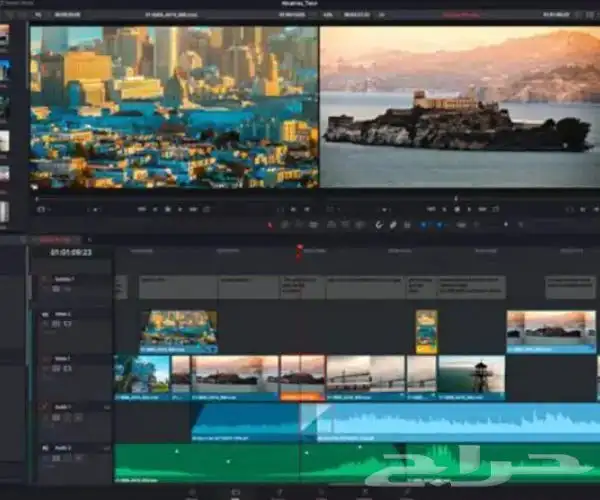Click the 01:01:09:23 timeline timecode field
600x500 pixels.
pos(71,252)
